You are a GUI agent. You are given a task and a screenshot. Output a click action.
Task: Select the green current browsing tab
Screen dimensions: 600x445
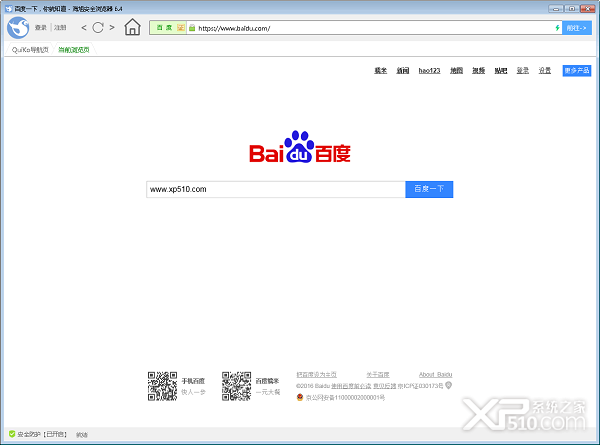(74, 50)
